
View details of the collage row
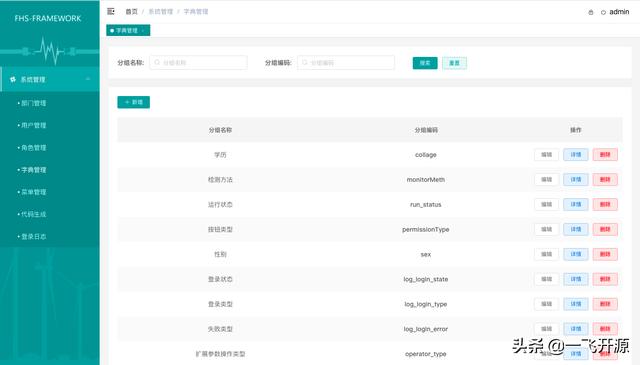pyautogui.click(x=576, y=155)
